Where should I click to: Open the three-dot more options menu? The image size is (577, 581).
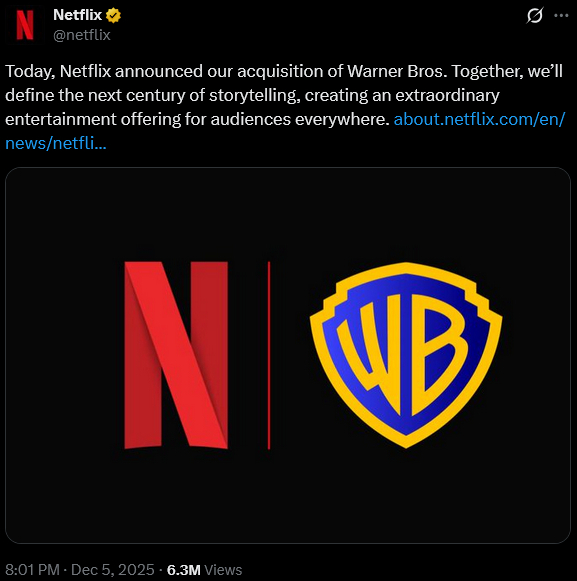[561, 16]
